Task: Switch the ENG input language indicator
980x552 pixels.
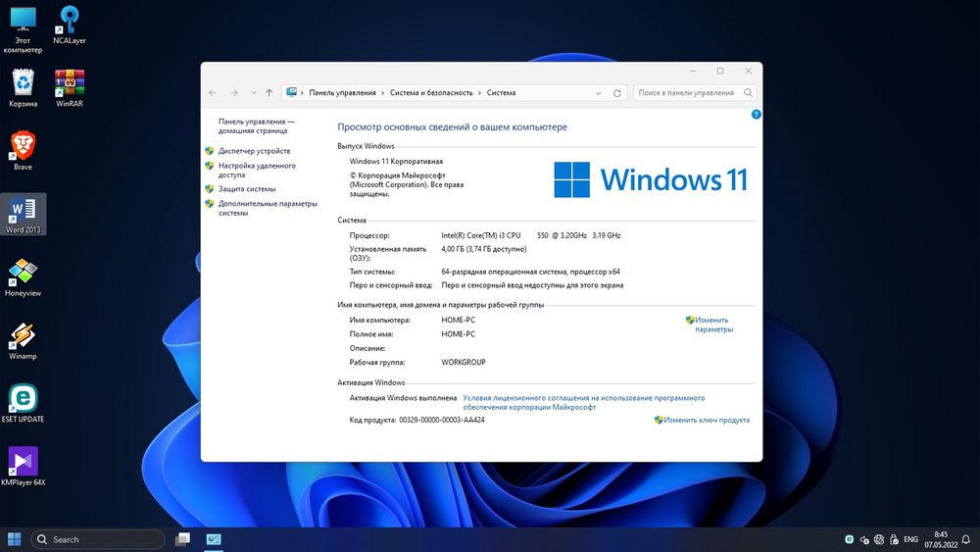Action: 911,539
